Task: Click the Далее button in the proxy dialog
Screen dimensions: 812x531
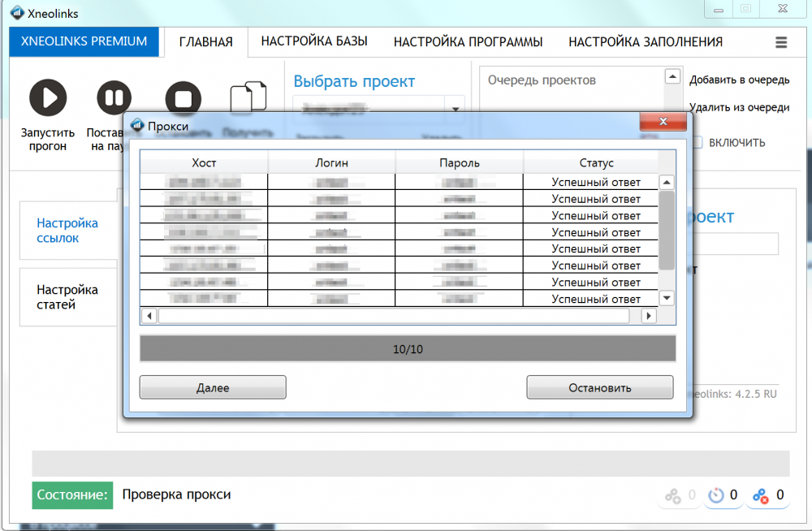Action: 213,387
